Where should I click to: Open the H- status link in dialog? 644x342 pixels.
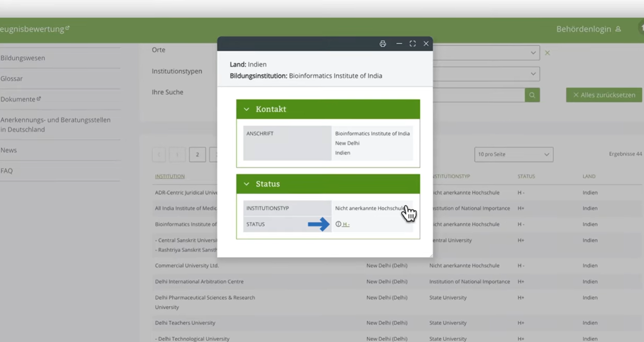[346, 224]
